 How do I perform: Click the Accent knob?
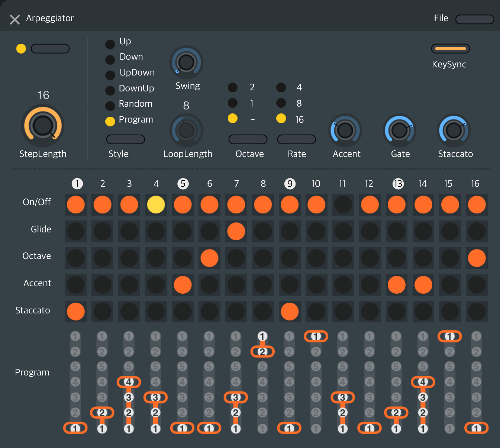click(346, 130)
